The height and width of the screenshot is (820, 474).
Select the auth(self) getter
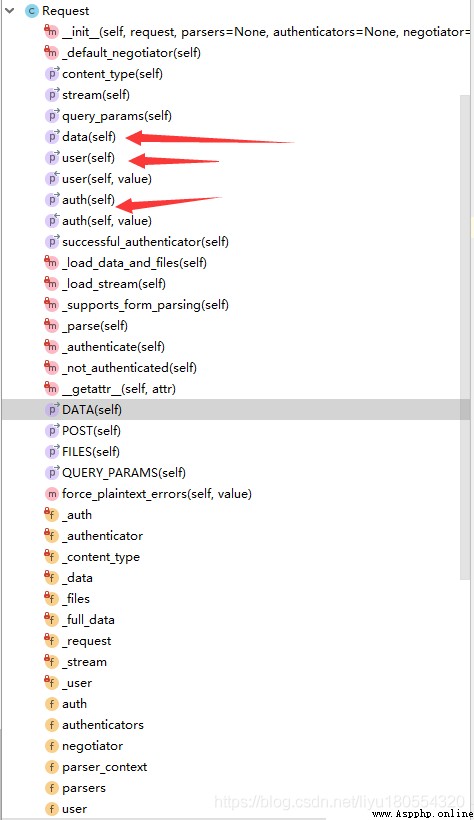88,200
